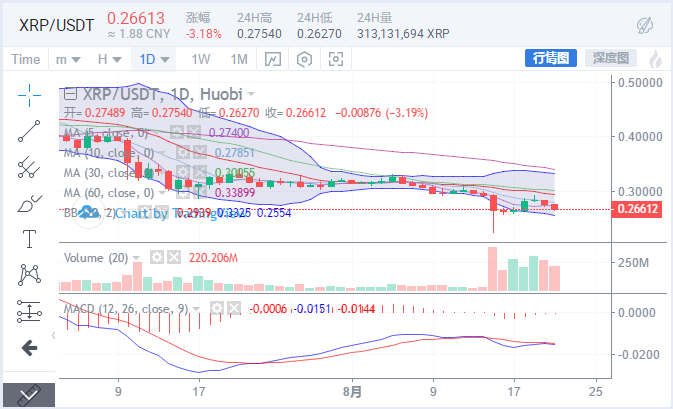Screen dimensions: 673x409
Task: Switch to the Time chart view
Action: pos(25,59)
